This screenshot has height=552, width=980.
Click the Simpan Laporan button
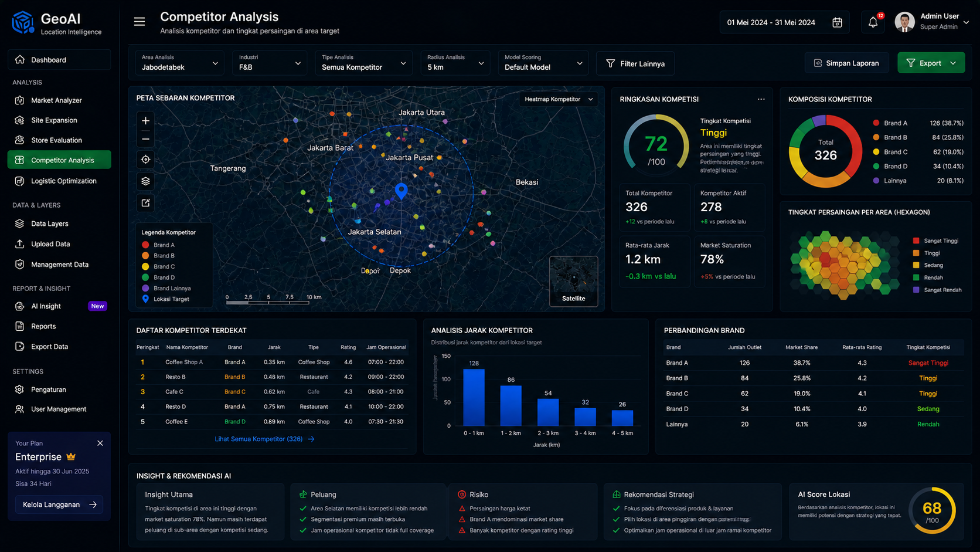tap(846, 63)
